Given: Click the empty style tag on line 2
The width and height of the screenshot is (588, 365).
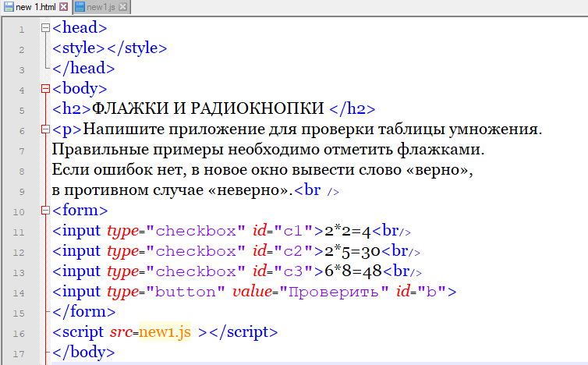Looking at the screenshot, I should (x=110, y=48).
